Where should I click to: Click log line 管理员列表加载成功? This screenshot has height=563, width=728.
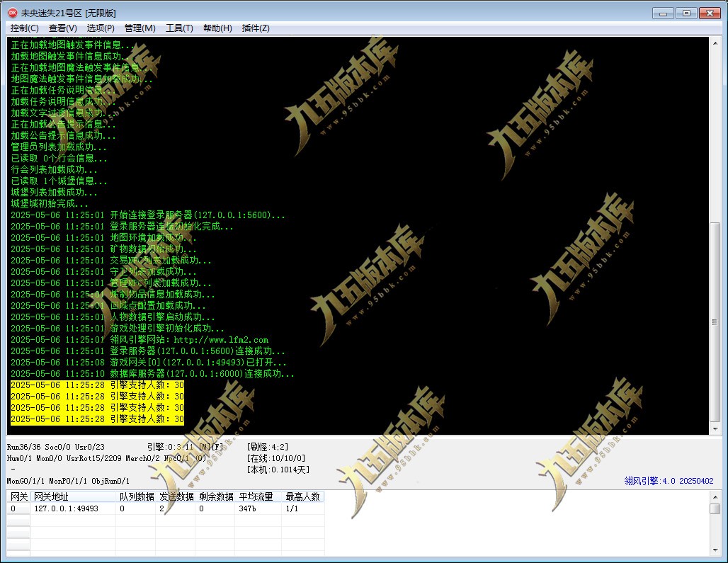click(59, 147)
